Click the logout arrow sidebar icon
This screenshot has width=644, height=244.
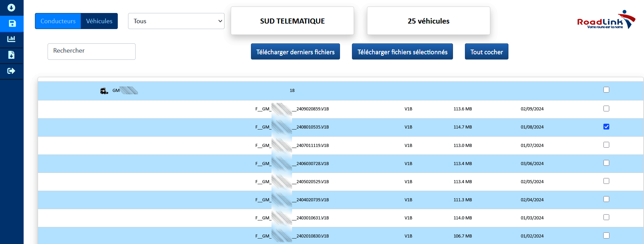coord(11,71)
